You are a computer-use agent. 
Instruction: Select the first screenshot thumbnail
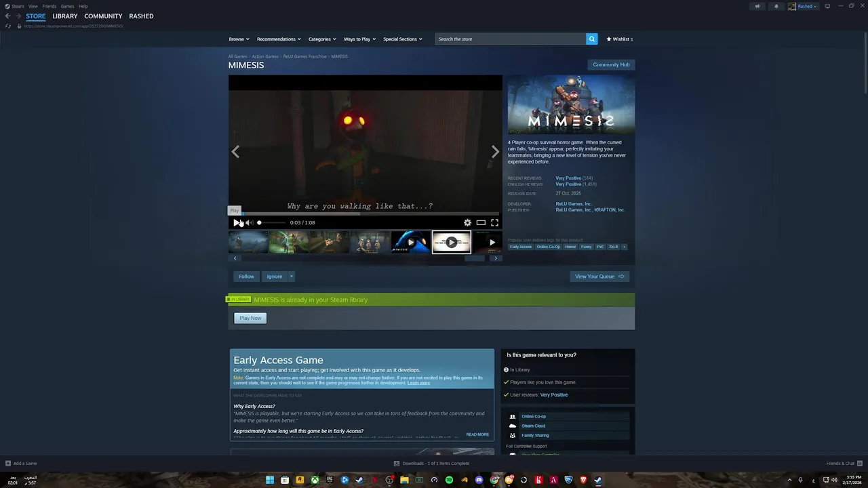pos(248,242)
